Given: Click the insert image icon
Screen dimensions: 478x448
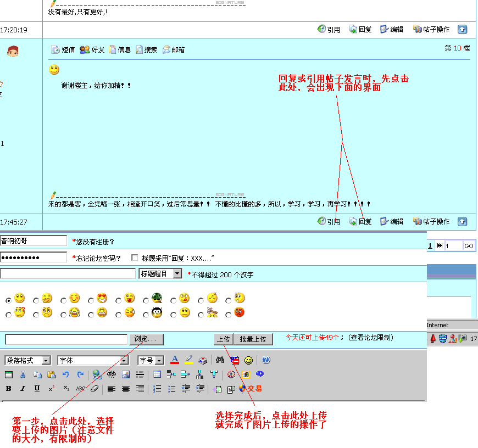Looking at the screenshot, I should [126, 374].
